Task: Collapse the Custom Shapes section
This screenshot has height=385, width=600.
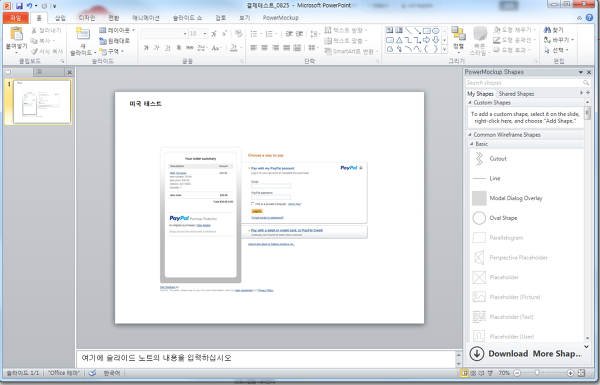Action: click(470, 103)
